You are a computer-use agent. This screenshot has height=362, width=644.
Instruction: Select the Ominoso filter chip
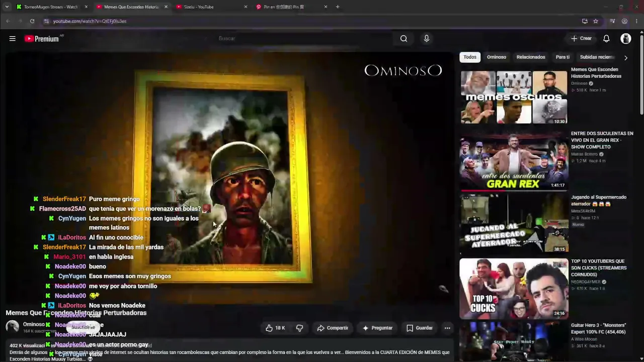click(497, 57)
